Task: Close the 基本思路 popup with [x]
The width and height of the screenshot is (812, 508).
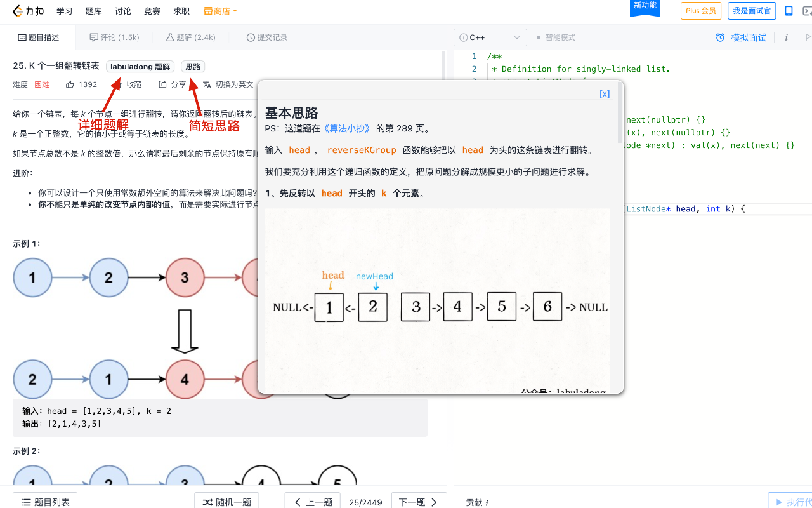Action: [x=604, y=93]
